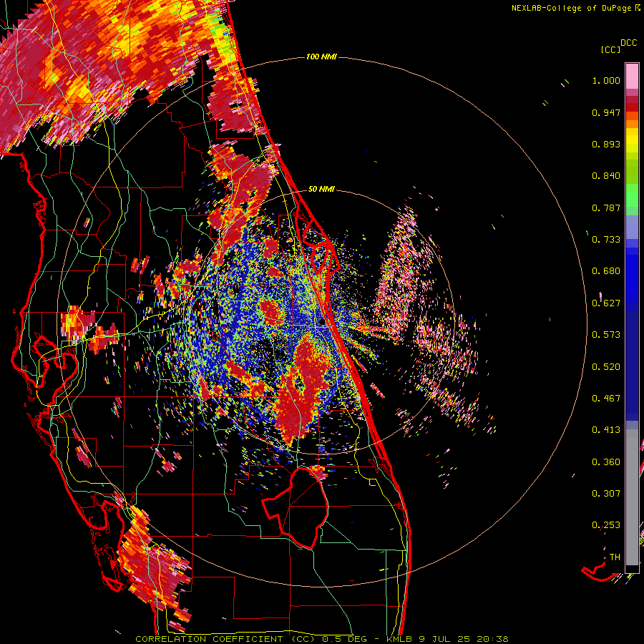Image resolution: width=644 pixels, height=644 pixels.
Task: Click the radar site marker at the ring center
Action: (323, 323)
